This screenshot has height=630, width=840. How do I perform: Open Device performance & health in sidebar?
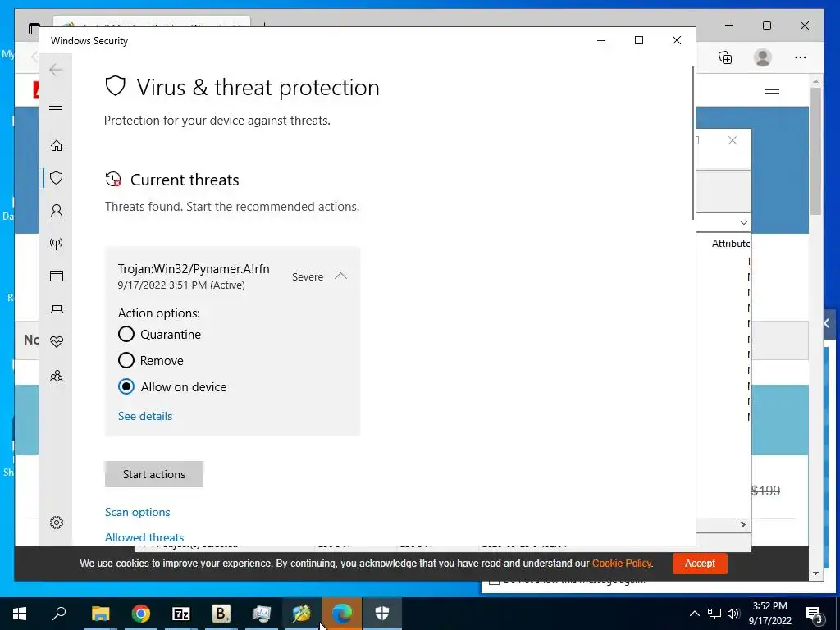(57, 342)
